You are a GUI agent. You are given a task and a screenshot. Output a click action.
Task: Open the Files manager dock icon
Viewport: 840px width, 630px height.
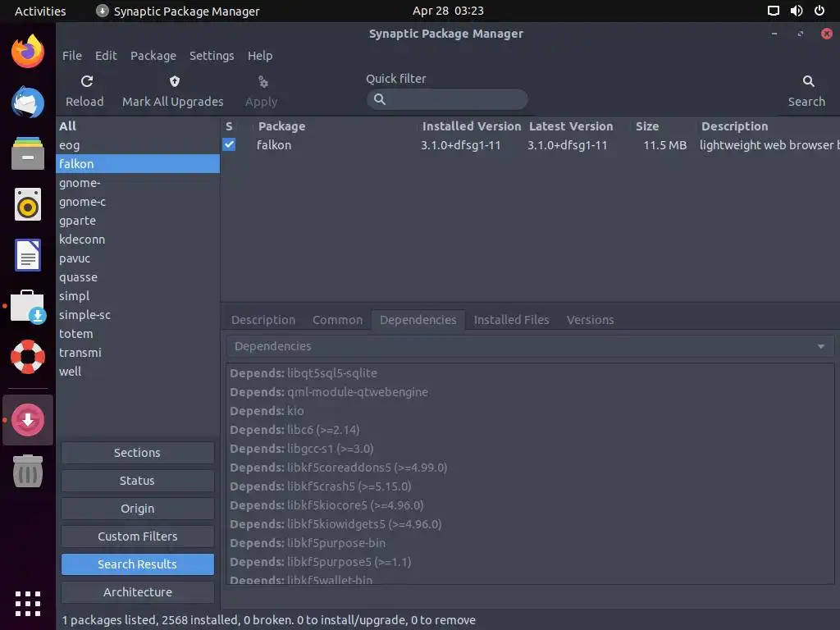coord(28,153)
